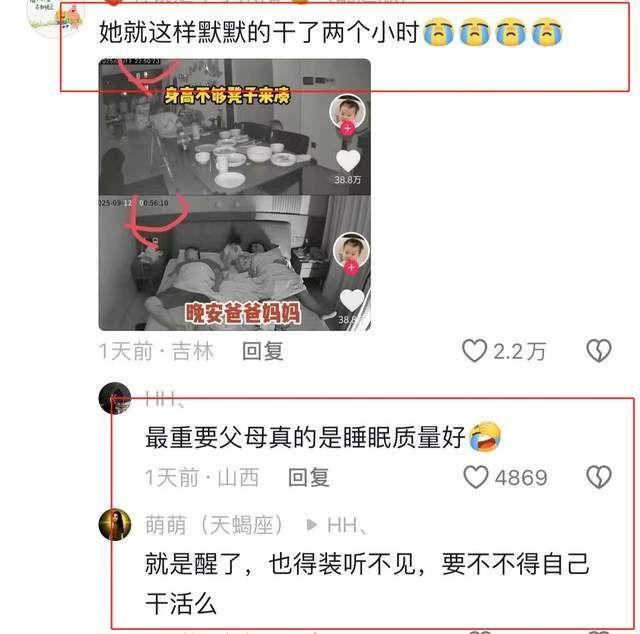640x634 pixels.
Task: Tap the pink plus follow badge in lower image
Action: (351, 267)
